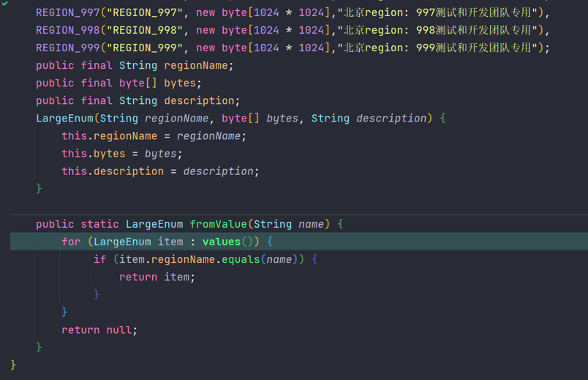Viewport: 588px width, 380px height.
Task: Click the 'public static' keywords before fromValue
Action: pyautogui.click(x=78, y=225)
